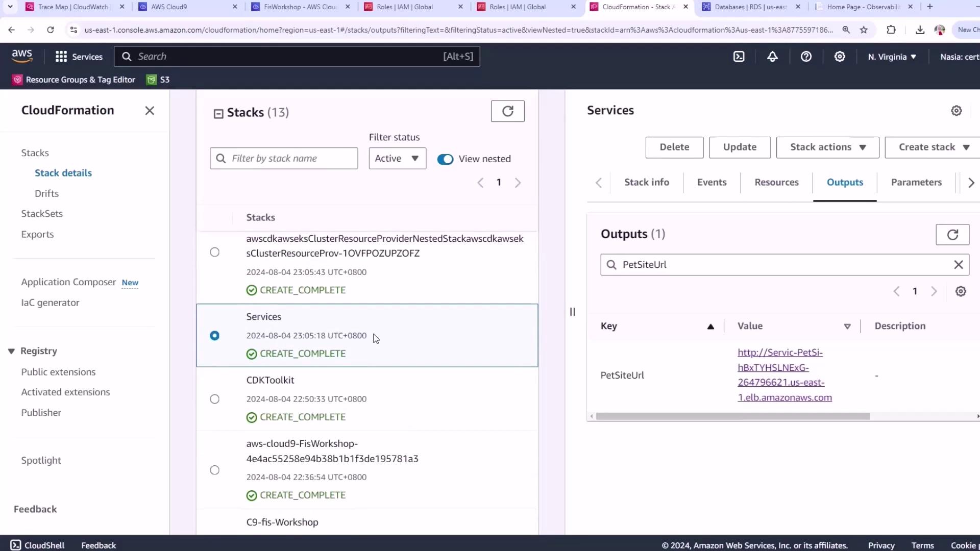
Task: Go to next Outputs page
Action: click(934, 291)
